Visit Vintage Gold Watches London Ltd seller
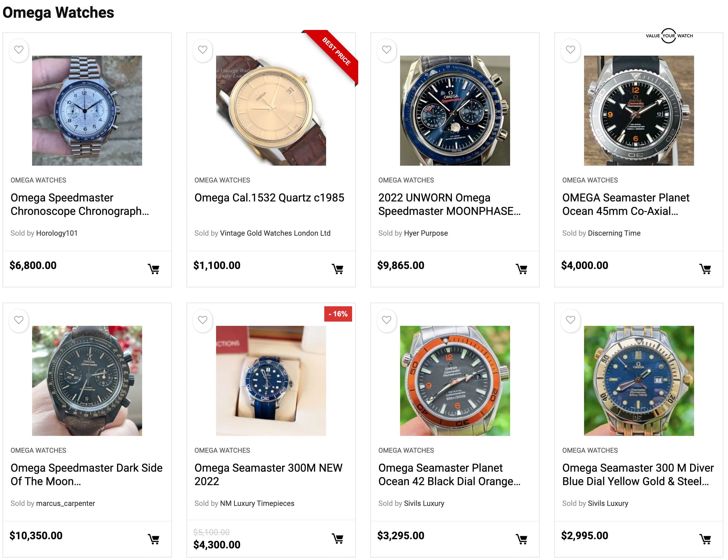Image resolution: width=728 pixels, height=560 pixels. point(275,233)
